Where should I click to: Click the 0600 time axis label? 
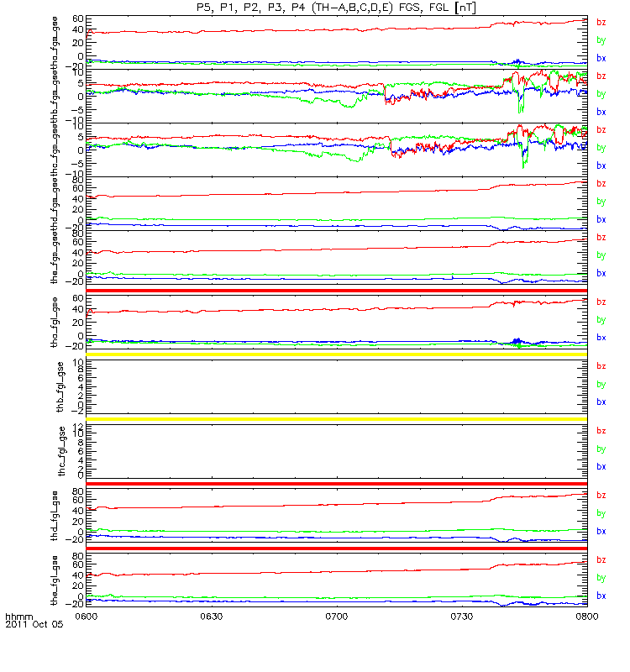(87, 617)
